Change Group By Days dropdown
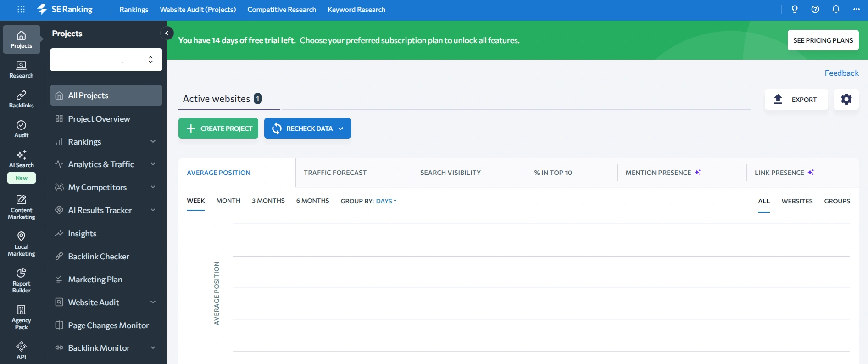Viewport: 868px width, 364px height. pos(386,201)
